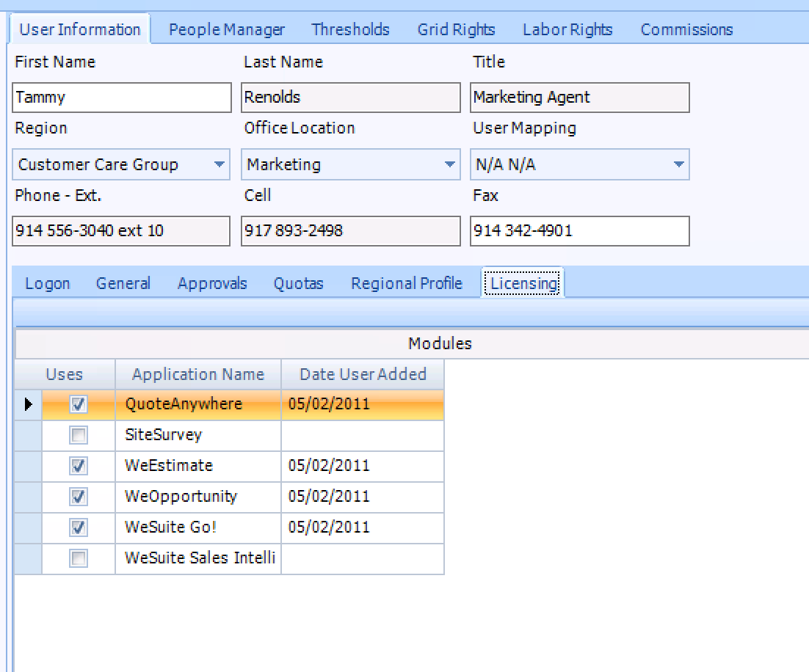Open the Labor Rights tab
809x672 pixels.
[x=567, y=29]
